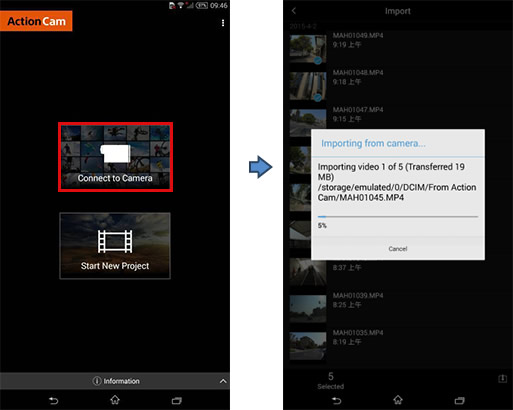Toggle the checkmark on MAH01049.MP4
This screenshot has width=513, height=410.
coord(318,60)
